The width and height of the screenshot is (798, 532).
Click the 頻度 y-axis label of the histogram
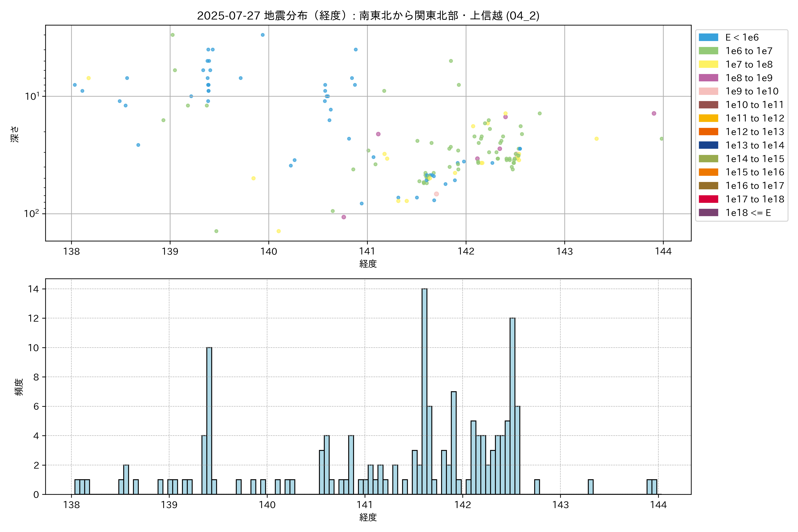click(19, 387)
